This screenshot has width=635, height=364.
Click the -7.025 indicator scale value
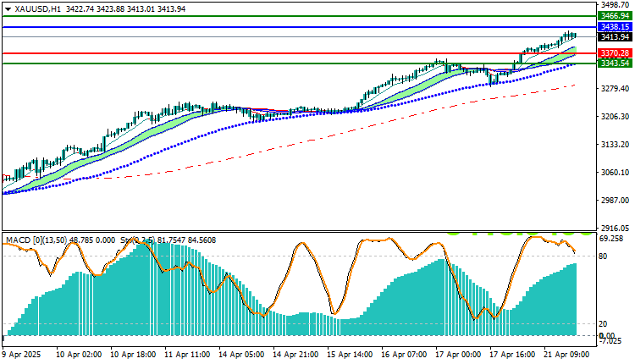click(610, 341)
